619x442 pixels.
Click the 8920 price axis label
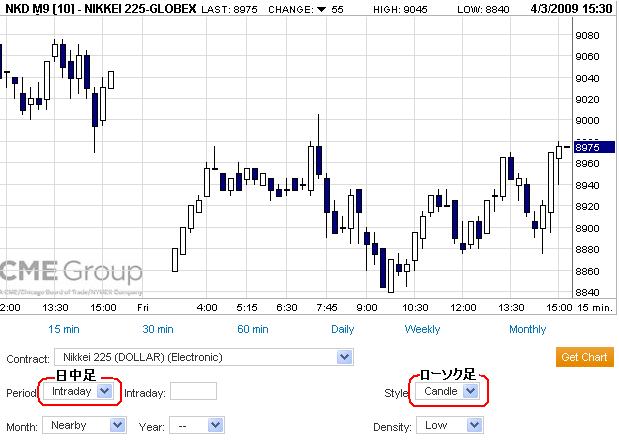pyautogui.click(x=587, y=206)
